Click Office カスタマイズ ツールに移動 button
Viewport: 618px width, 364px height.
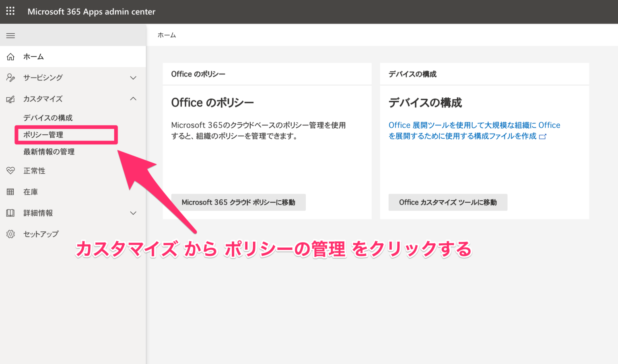tap(448, 202)
